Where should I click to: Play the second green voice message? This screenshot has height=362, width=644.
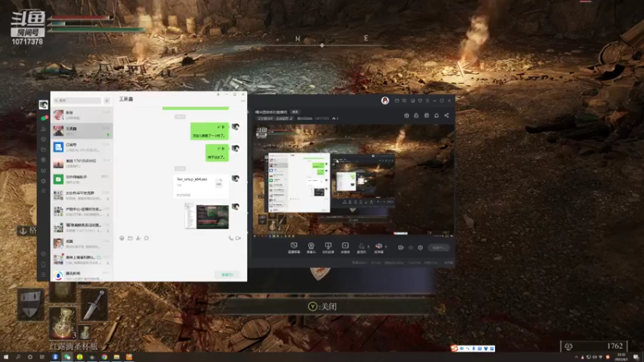tap(217, 153)
